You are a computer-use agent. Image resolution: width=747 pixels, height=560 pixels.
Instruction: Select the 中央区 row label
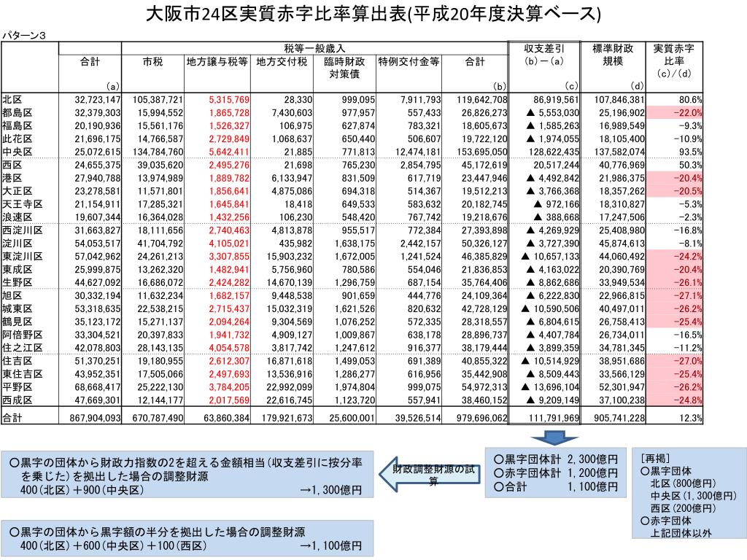click(18, 152)
